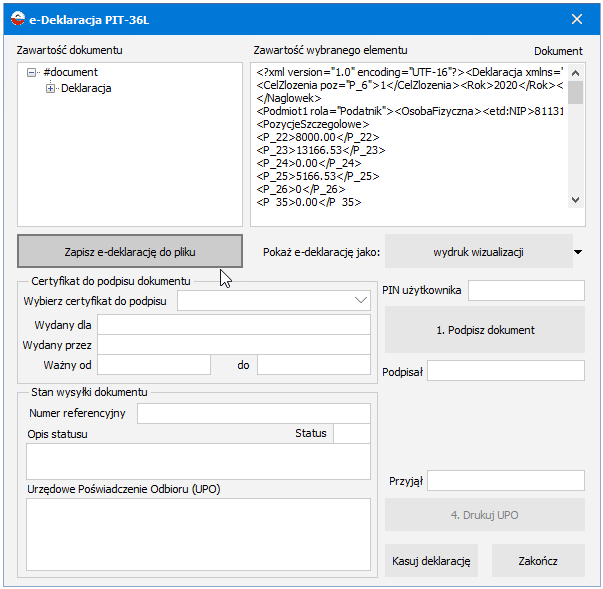Click the XML content scrollbar thumb
Image resolution: width=603 pixels, height=589 pixels.
pyautogui.click(x=575, y=92)
